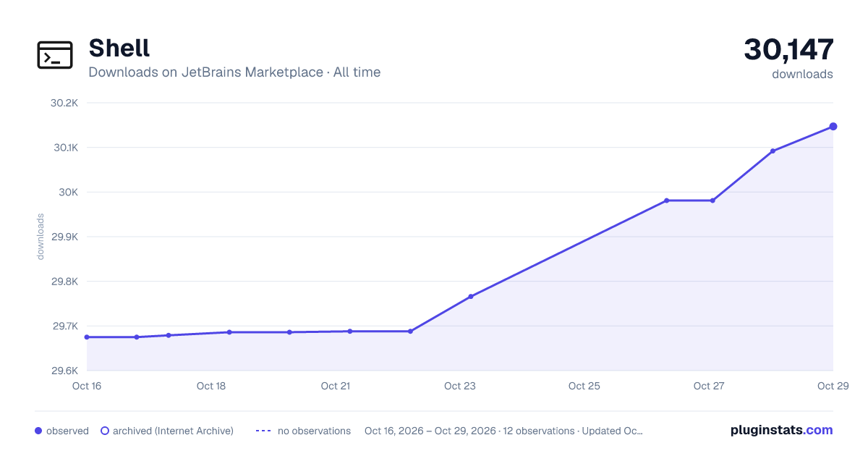Click the 29.7K y-axis label
The width and height of the screenshot is (868, 456).
[x=64, y=326]
